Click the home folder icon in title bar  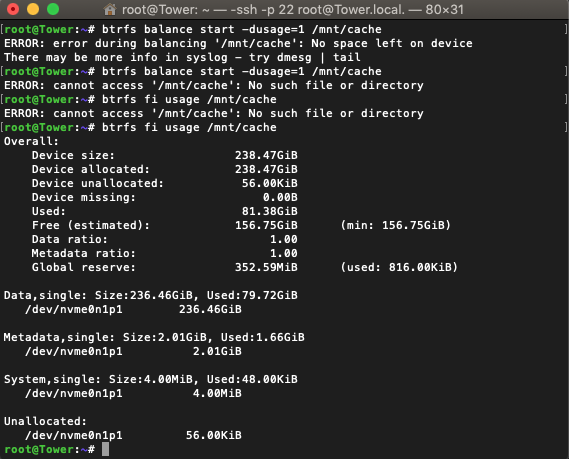[110, 9]
